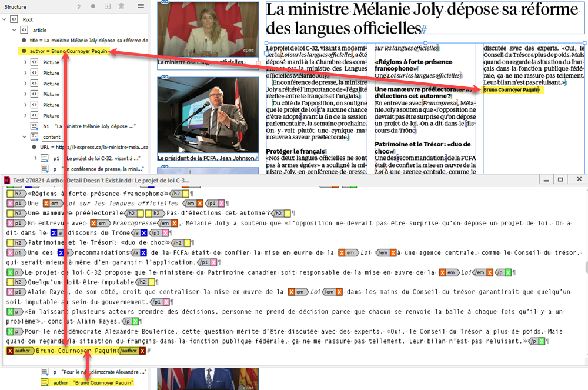
Task: Collapse the content element chevron
Action: click(24, 137)
